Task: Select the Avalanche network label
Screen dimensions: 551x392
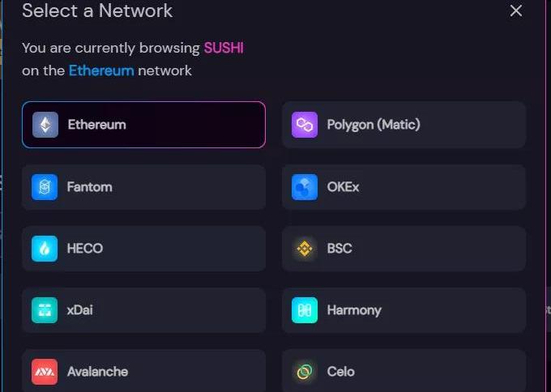Action: tap(97, 372)
